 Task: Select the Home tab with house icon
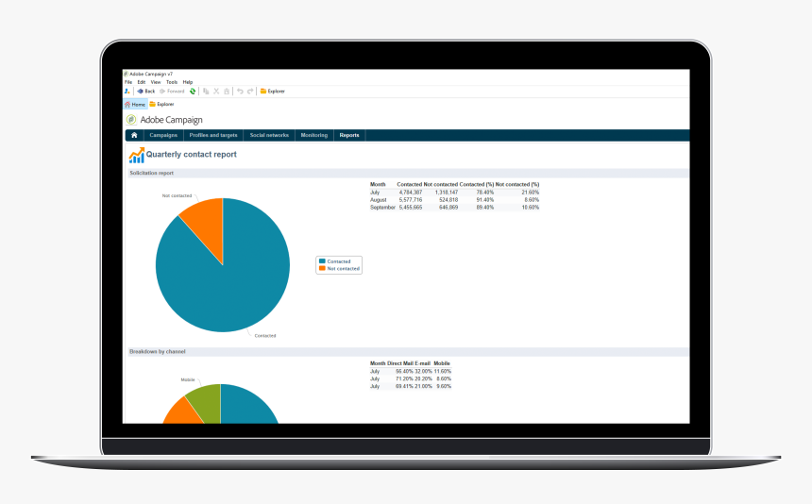[x=135, y=105]
